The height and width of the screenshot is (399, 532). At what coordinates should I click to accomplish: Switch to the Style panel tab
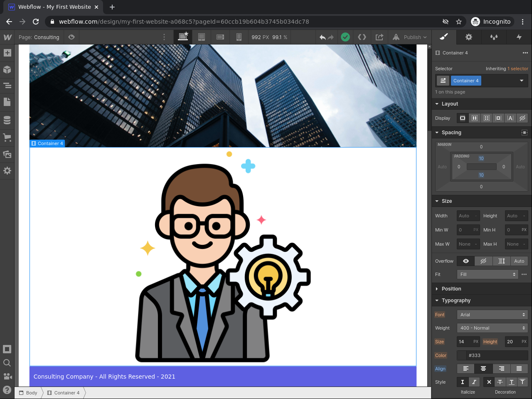444,37
